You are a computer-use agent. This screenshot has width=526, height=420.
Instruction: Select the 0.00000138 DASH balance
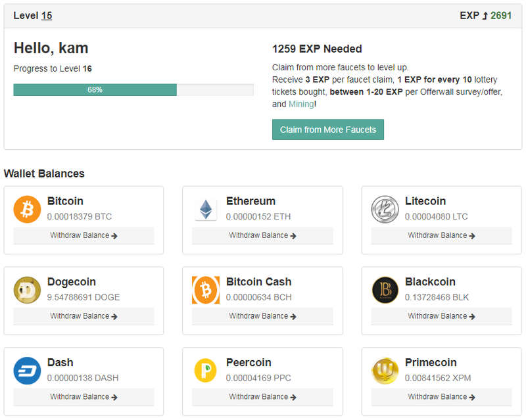click(83, 378)
